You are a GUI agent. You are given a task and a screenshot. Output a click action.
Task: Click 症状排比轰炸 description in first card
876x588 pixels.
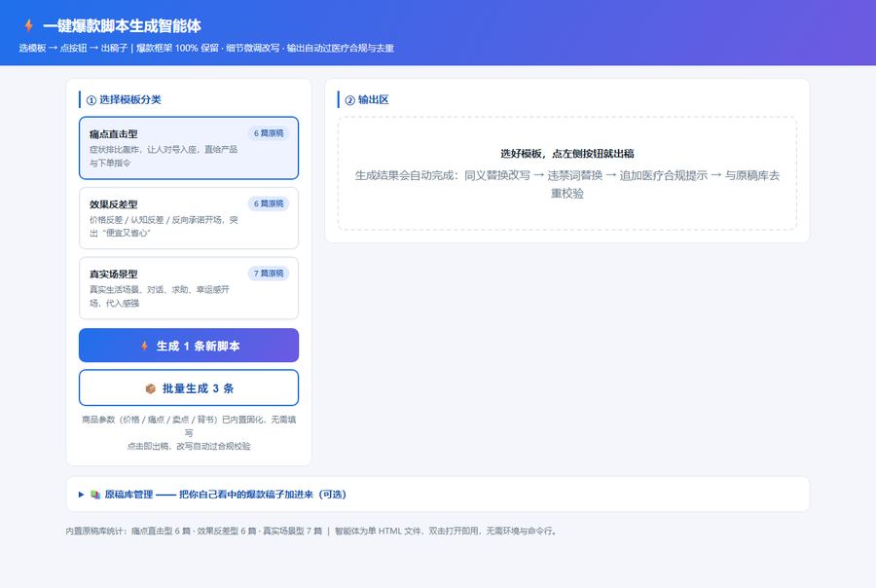[x=164, y=156]
